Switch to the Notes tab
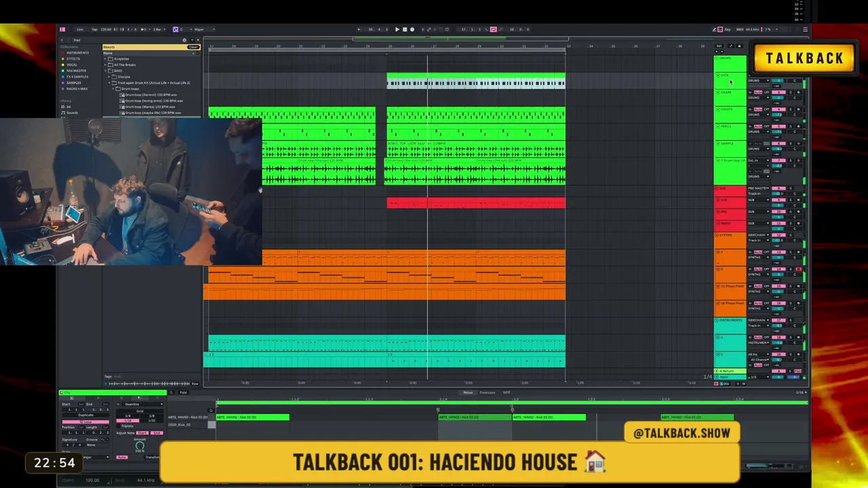The image size is (868, 488). click(x=468, y=392)
